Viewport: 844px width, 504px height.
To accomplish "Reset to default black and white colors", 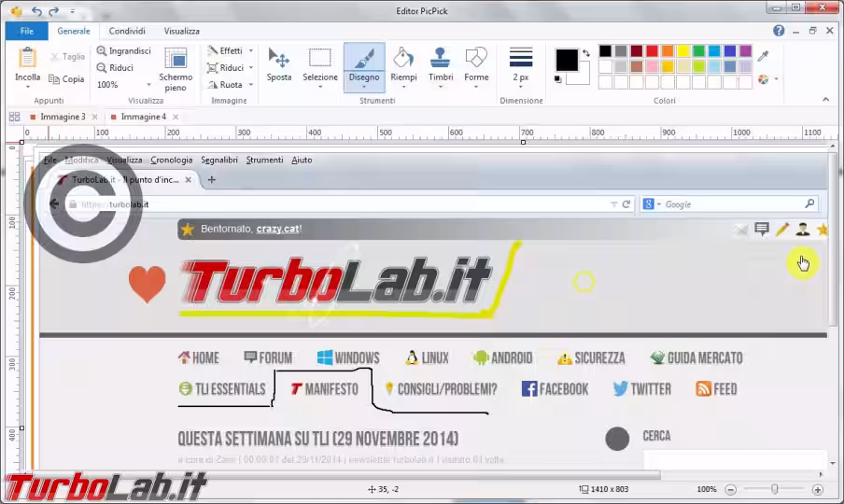I will click(557, 79).
